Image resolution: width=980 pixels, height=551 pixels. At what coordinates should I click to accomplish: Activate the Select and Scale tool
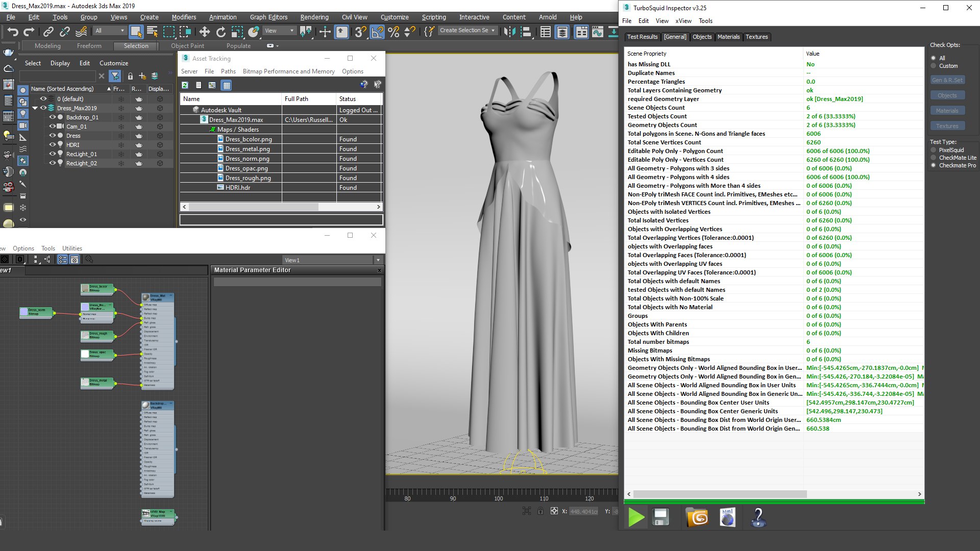pos(237,32)
